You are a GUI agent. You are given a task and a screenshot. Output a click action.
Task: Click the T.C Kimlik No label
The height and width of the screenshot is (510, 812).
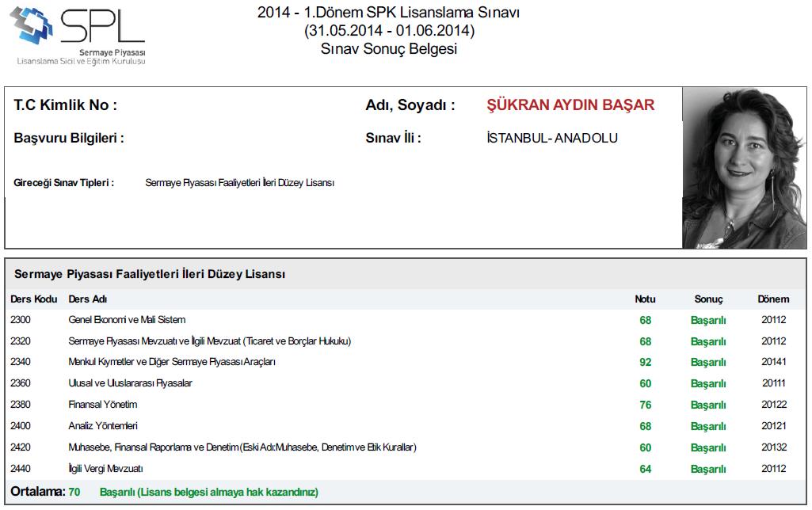65,105
